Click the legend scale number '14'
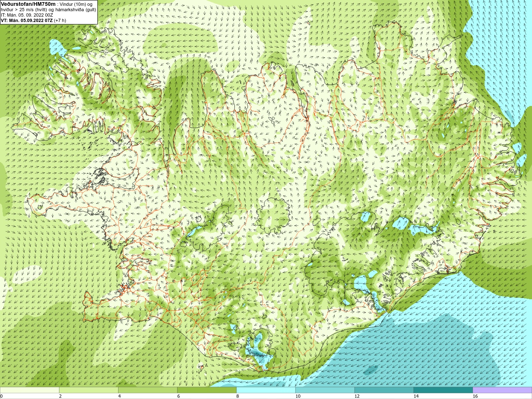Image resolution: width=532 pixels, height=399 pixels. coord(416,396)
